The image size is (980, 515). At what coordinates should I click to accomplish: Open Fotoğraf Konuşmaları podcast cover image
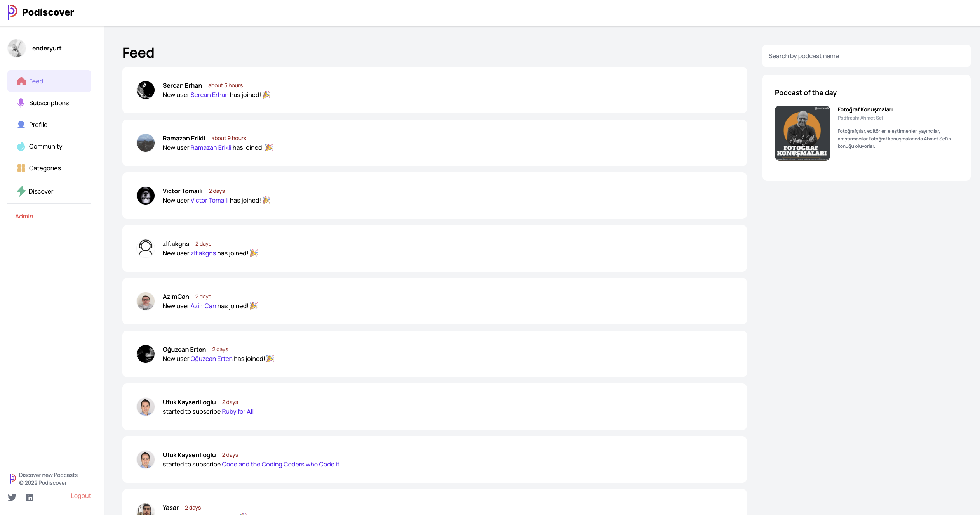tap(802, 133)
